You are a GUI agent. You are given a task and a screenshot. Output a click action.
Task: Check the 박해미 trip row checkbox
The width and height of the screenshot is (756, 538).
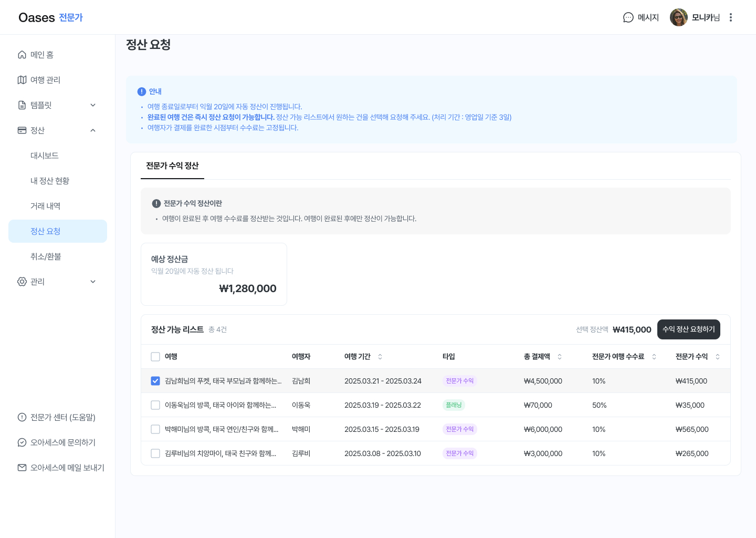point(155,429)
